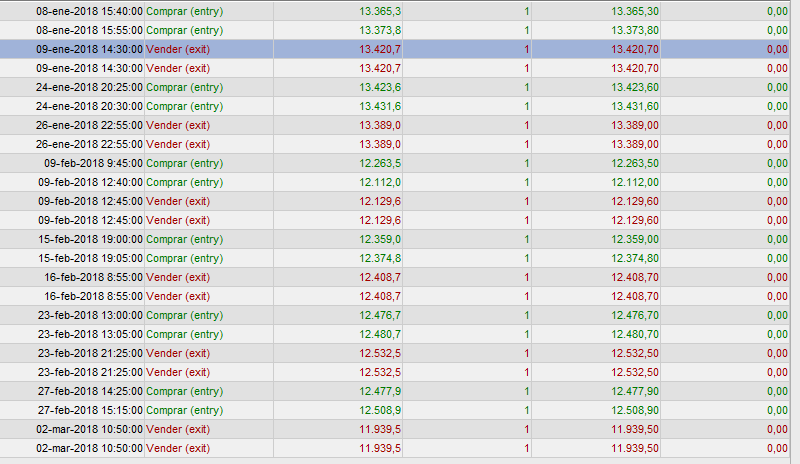Click the price value 12.263,5
The height and width of the screenshot is (464, 800).
[380, 163]
